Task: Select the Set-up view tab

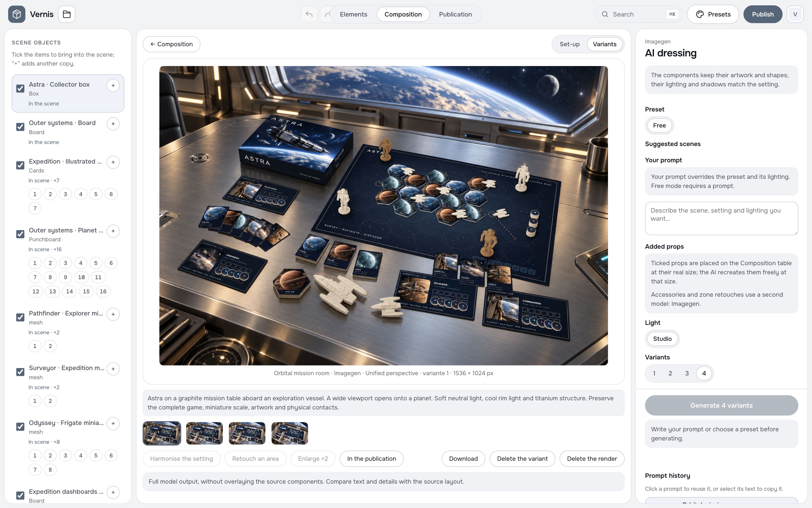Action: pos(569,44)
